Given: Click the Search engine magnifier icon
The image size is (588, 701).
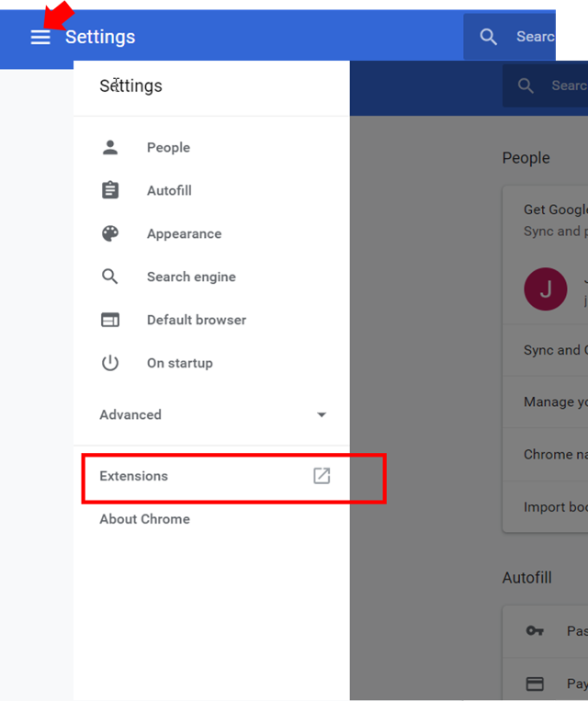Looking at the screenshot, I should [x=110, y=277].
